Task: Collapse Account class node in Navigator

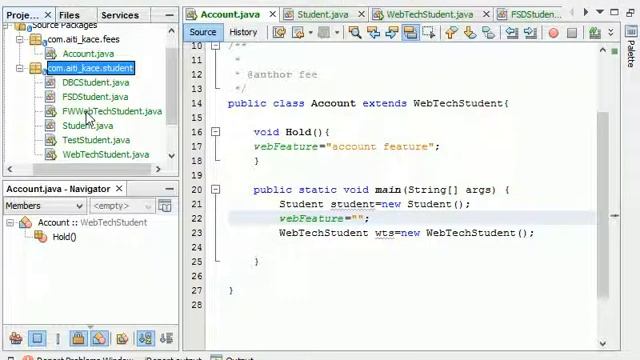Action: coord(10,223)
